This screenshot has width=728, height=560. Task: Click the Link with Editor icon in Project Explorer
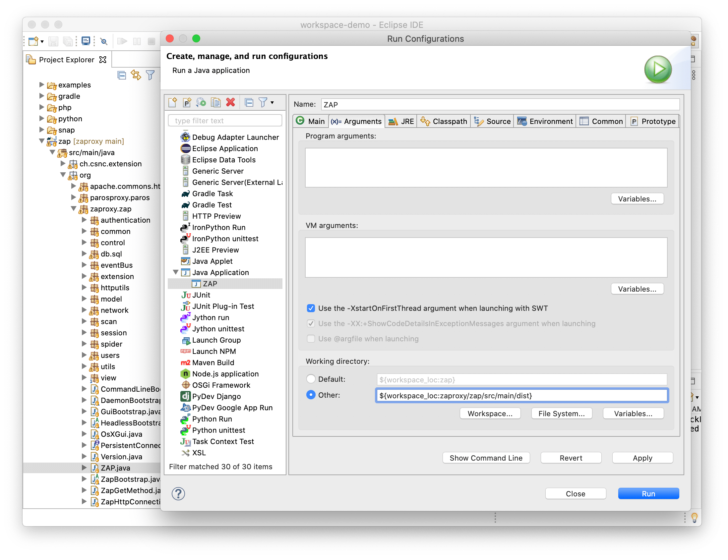coord(136,75)
